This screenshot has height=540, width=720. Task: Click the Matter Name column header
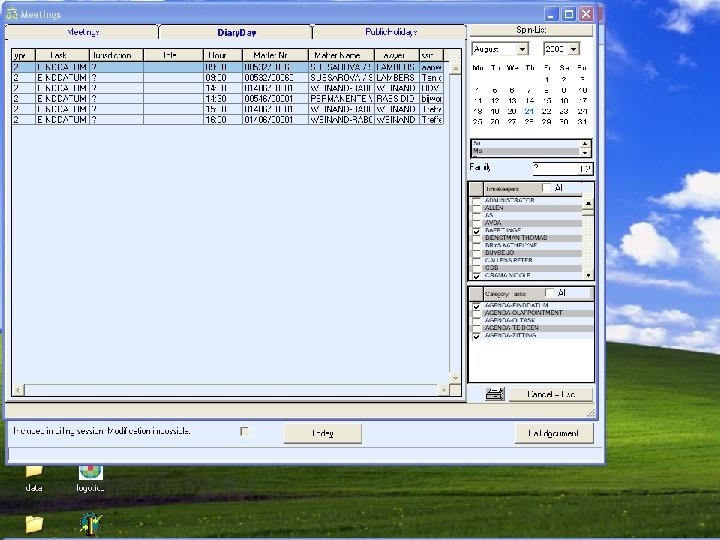pyautogui.click(x=341, y=55)
